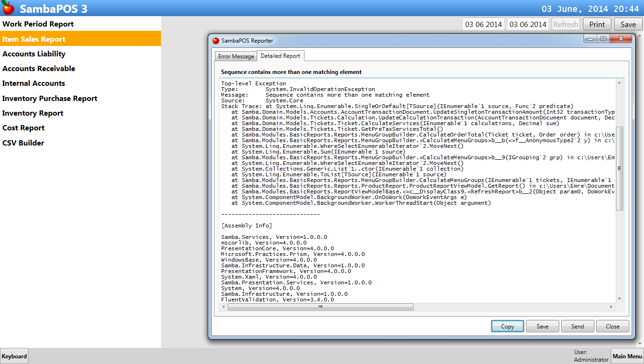The height and width of the screenshot is (364, 644).
Task: Click the Reporter dialog title bar icon
Action: pos(216,41)
